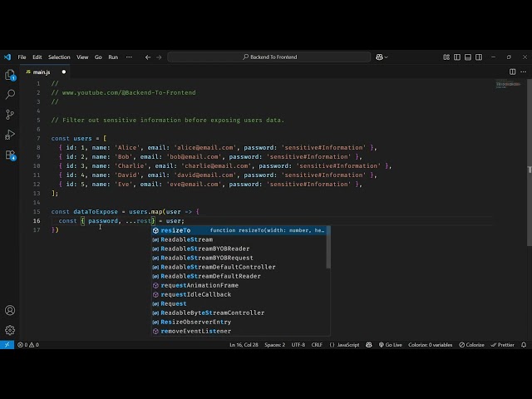The width and height of the screenshot is (532, 399).
Task: Toggle primary side bar layout icon
Action: click(x=457, y=57)
